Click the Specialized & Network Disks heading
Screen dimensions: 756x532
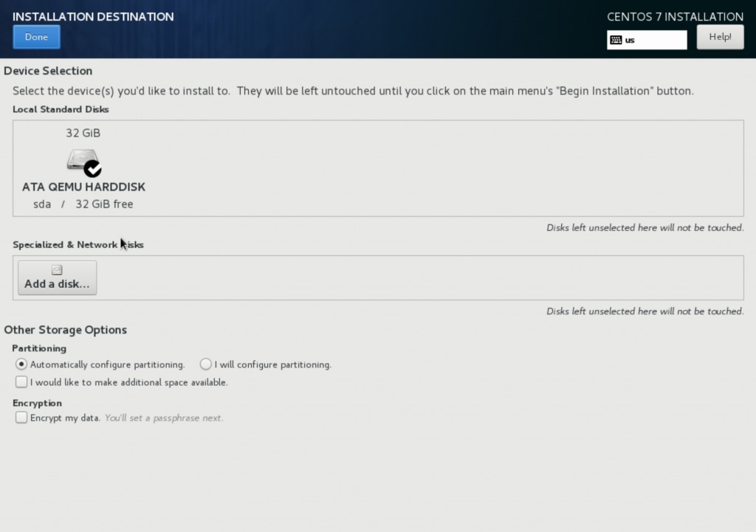(78, 244)
